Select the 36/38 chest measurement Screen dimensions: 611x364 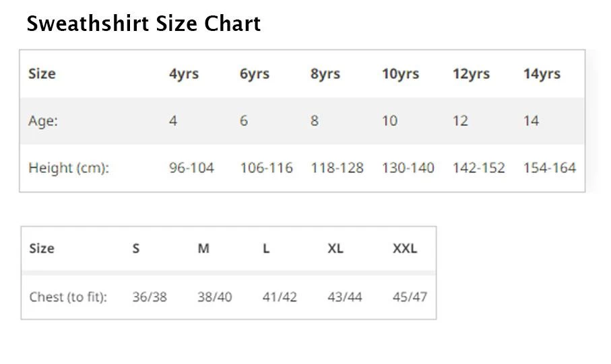point(150,296)
